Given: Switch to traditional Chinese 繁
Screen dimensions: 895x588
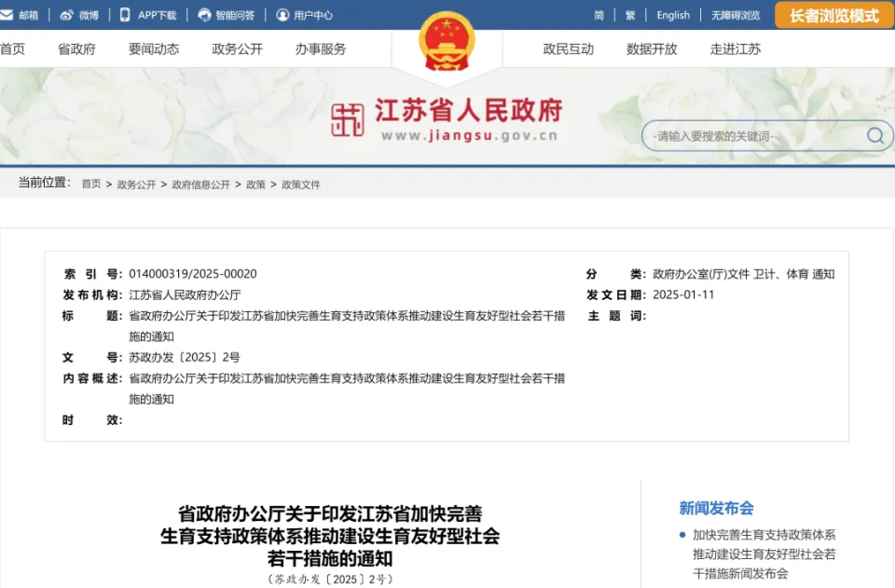Looking at the screenshot, I should 630,16.
